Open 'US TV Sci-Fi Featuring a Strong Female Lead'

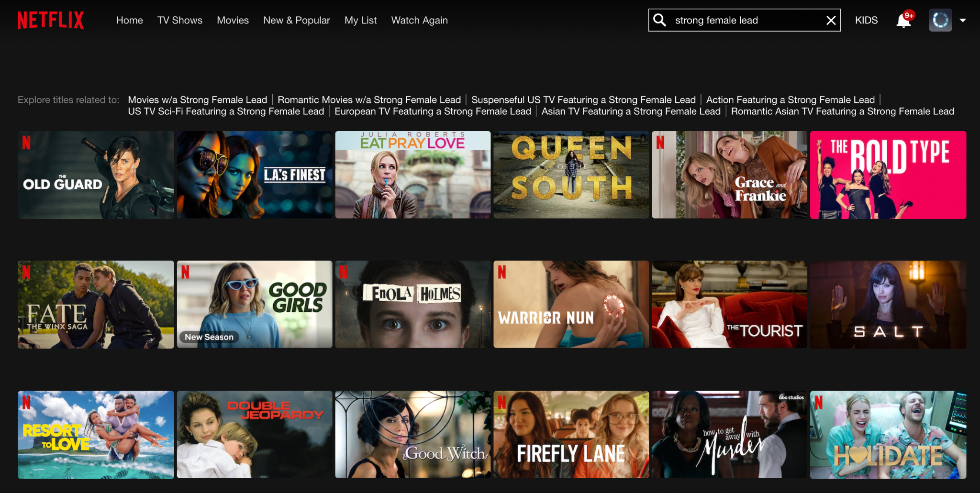tap(226, 111)
